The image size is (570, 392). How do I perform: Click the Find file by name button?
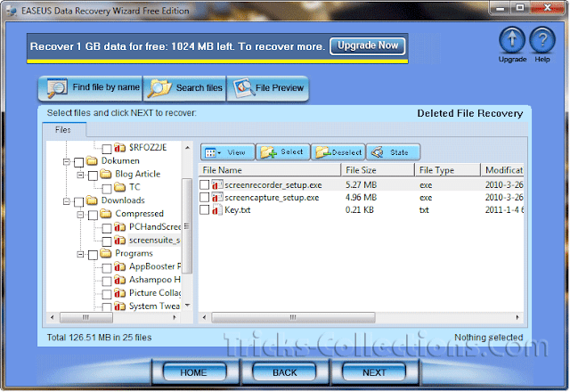click(x=90, y=88)
